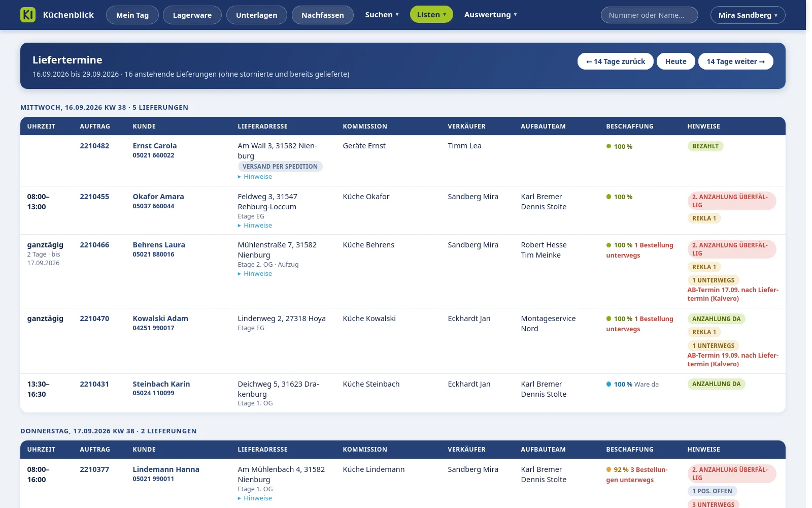The width and height of the screenshot is (812, 508).
Task: Open the Mein Tag tab
Action: pyautogui.click(x=132, y=15)
